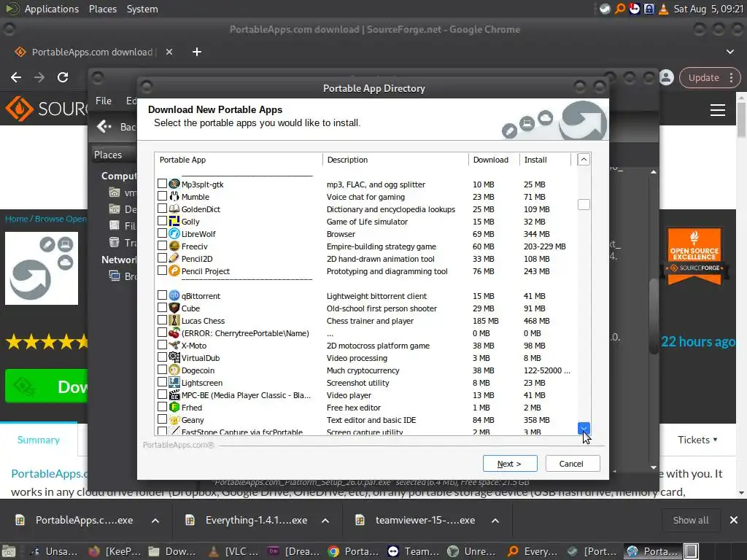Click the Cancel button
Image resolution: width=747 pixels, height=560 pixels.
(572, 463)
